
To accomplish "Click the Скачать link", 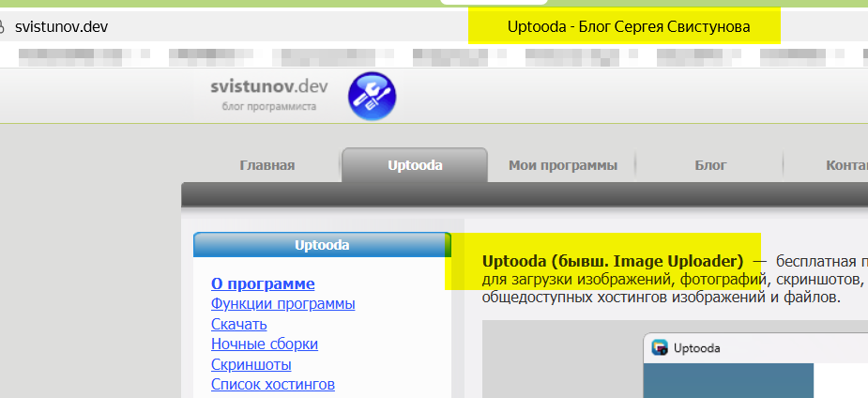I will [x=239, y=324].
